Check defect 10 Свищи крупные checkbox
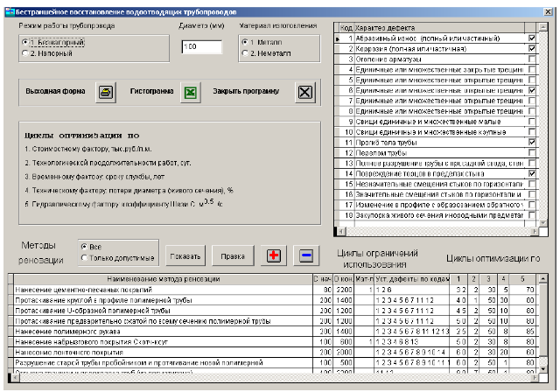This screenshot has height=392, width=560. [x=532, y=132]
